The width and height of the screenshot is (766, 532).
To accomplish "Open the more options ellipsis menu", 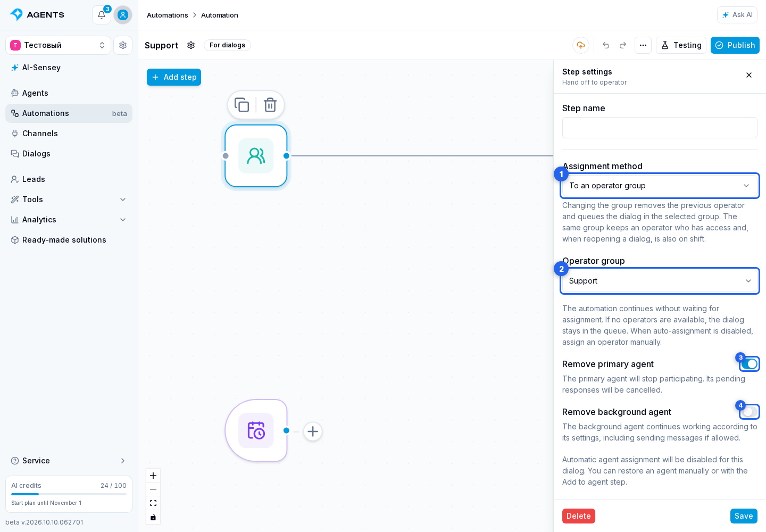I will click(643, 45).
